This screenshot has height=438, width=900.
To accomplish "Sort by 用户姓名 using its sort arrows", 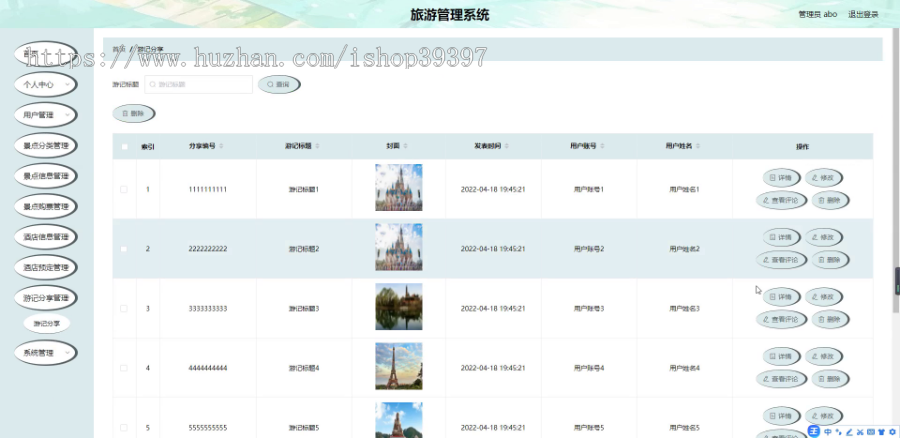I will coord(698,146).
